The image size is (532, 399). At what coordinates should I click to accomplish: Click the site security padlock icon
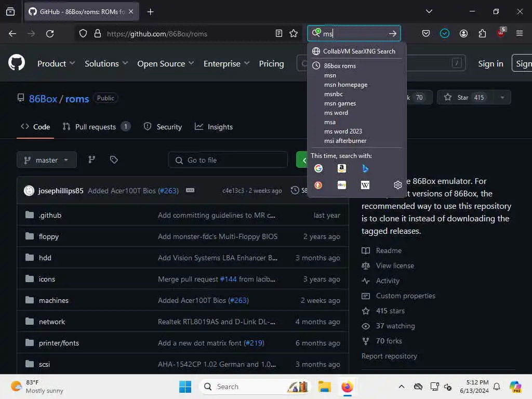tap(98, 34)
